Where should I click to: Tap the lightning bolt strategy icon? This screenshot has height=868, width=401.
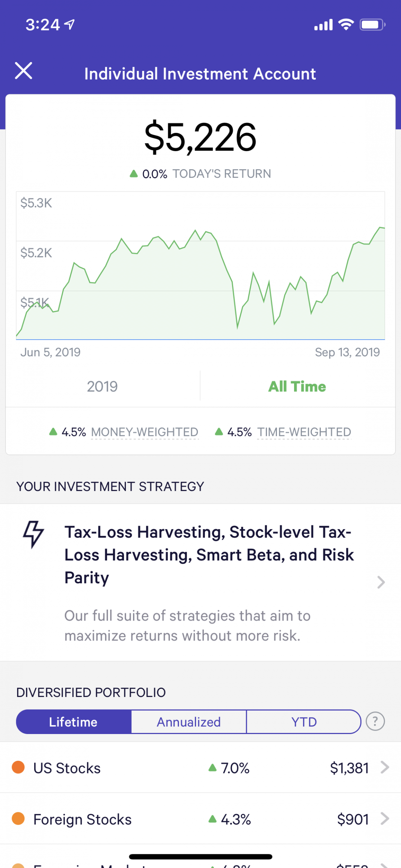click(33, 534)
